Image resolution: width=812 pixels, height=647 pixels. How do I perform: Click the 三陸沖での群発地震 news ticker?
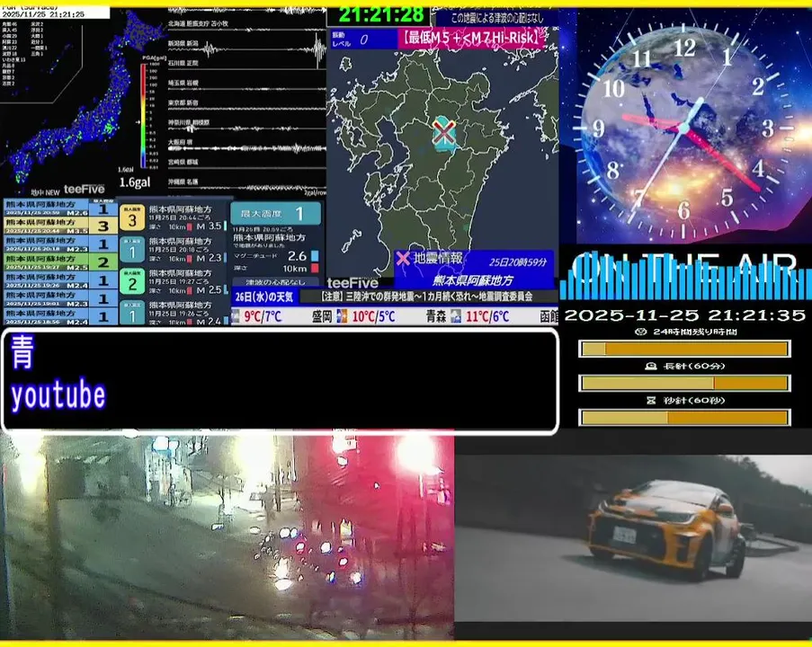pos(426,297)
